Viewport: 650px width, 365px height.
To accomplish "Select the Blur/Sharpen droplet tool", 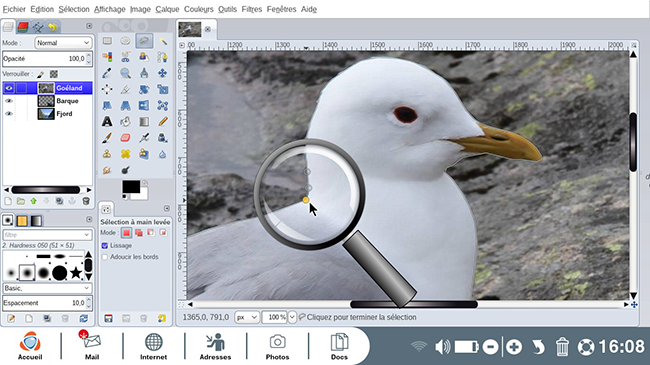I will [162, 154].
